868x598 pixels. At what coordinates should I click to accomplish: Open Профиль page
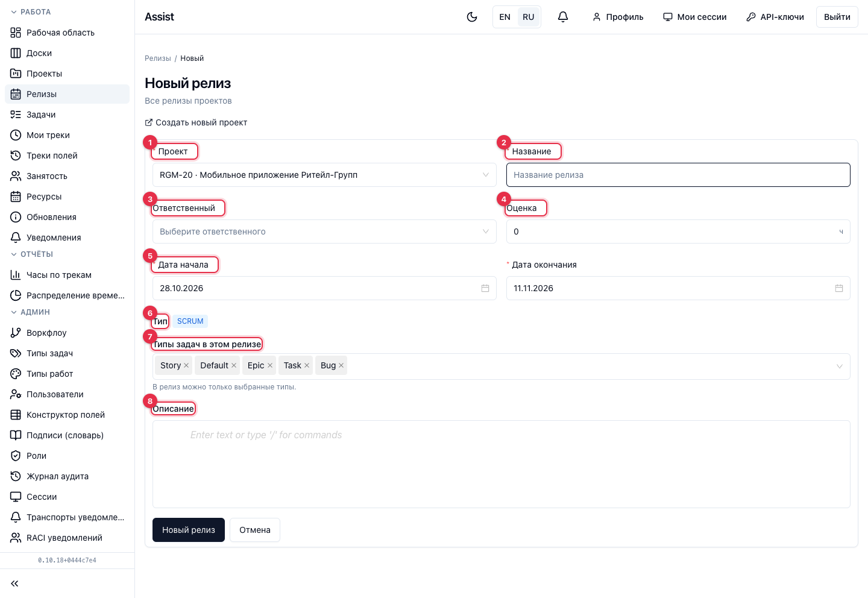[618, 17]
